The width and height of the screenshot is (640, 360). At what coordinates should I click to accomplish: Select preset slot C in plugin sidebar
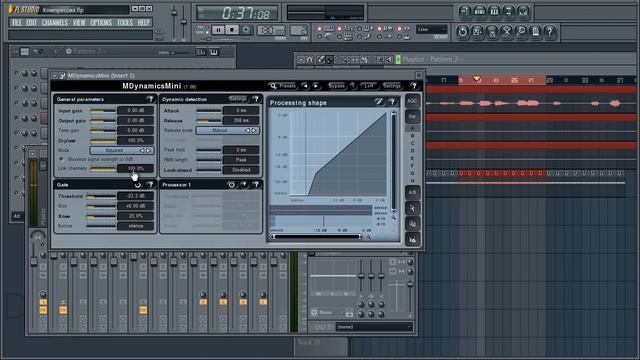click(x=412, y=143)
